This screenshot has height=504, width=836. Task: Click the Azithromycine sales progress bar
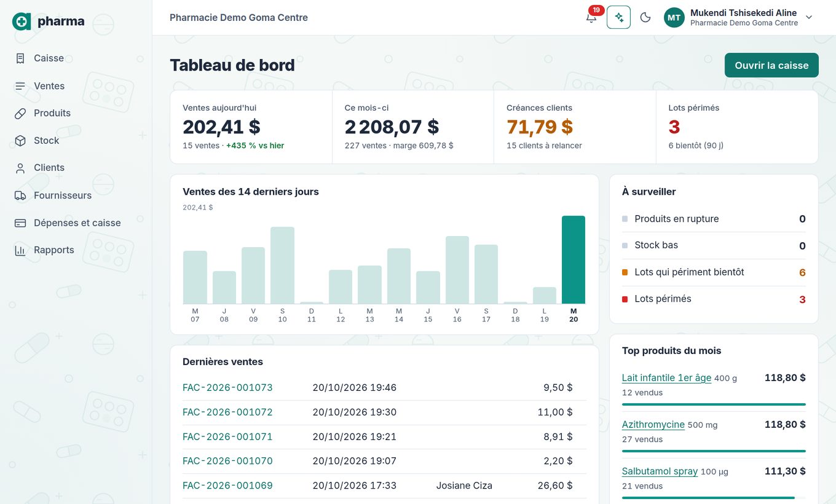(x=714, y=451)
